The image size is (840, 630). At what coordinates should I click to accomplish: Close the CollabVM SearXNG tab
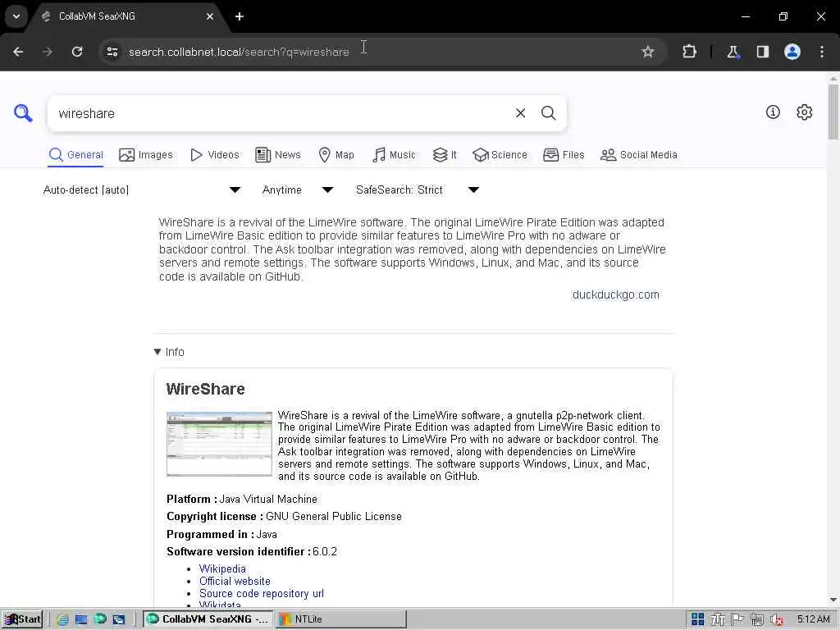coord(210,16)
